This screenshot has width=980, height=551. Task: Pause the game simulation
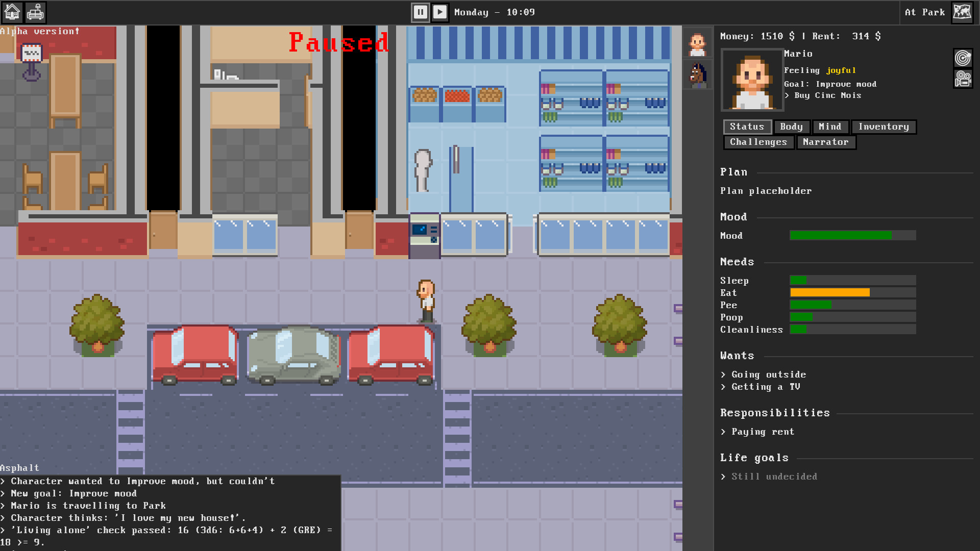(x=420, y=12)
